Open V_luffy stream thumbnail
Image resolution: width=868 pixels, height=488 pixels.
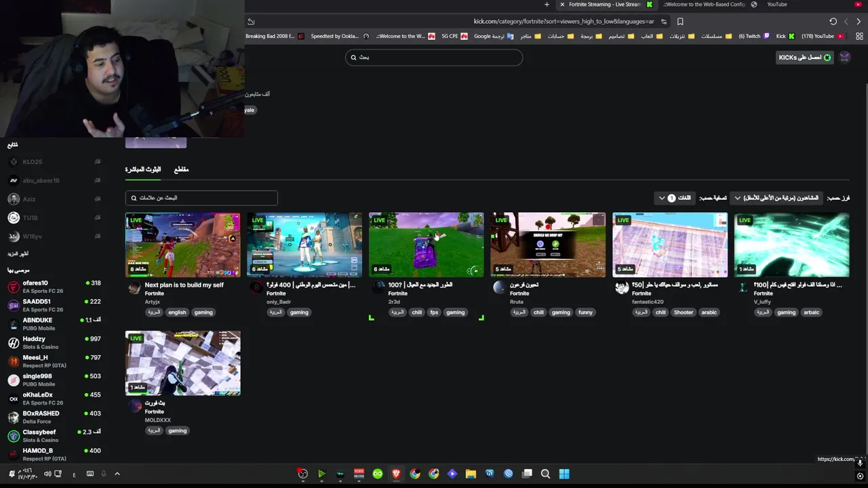791,245
